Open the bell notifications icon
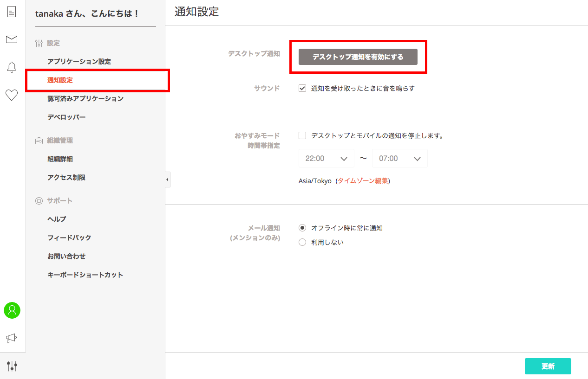Screen dimensions: 588x379 tap(12, 67)
